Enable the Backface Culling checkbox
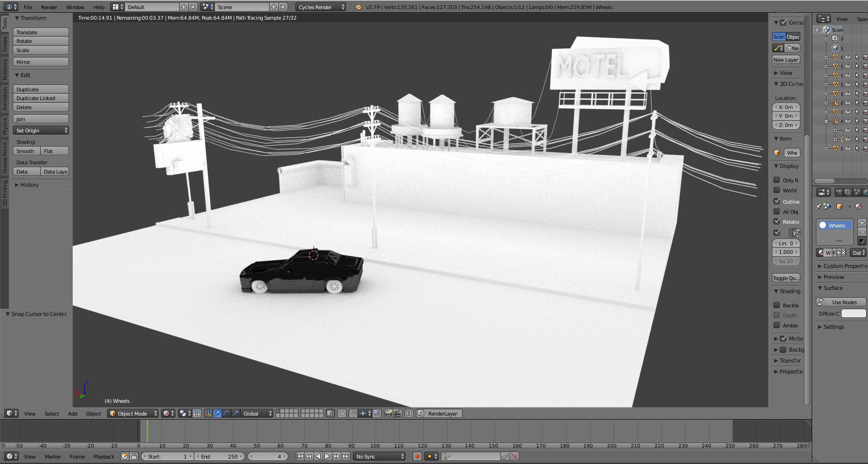The width and height of the screenshot is (868, 464). [x=777, y=305]
